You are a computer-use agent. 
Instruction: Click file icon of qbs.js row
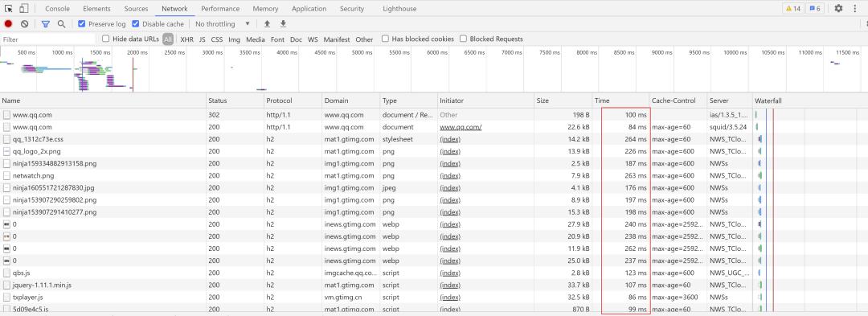(6, 273)
